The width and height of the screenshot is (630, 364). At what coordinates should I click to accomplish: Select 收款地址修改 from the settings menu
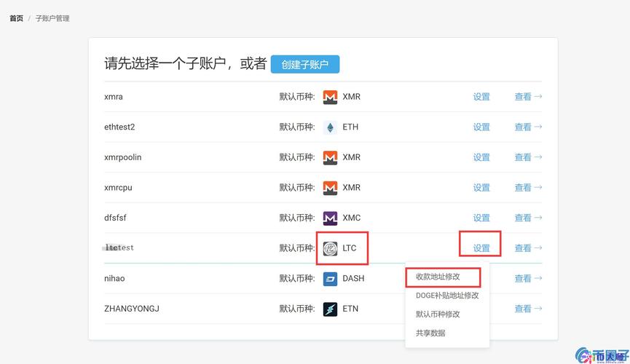pyautogui.click(x=438, y=277)
